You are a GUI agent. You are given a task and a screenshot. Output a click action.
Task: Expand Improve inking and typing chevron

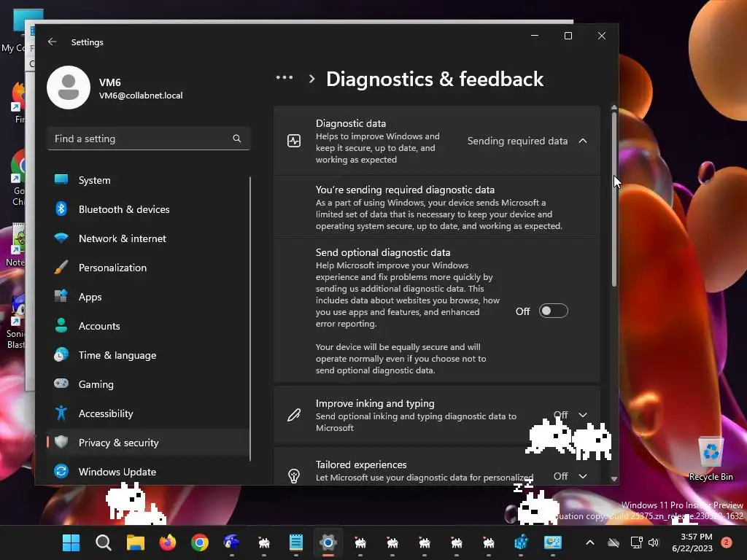tap(583, 415)
